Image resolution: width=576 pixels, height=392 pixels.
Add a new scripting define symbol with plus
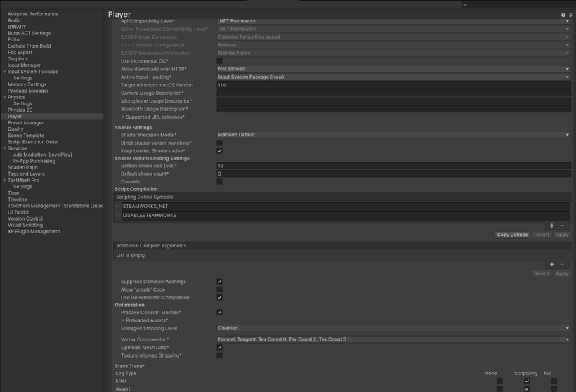pyautogui.click(x=552, y=226)
